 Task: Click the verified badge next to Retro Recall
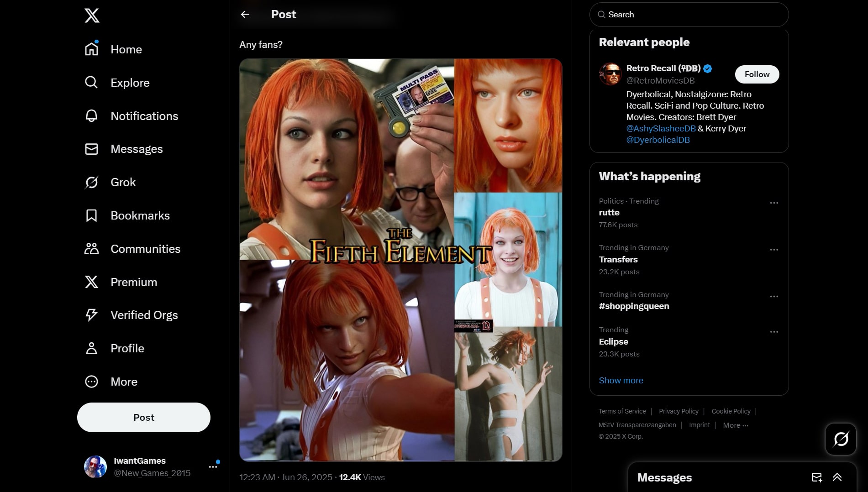tap(708, 68)
